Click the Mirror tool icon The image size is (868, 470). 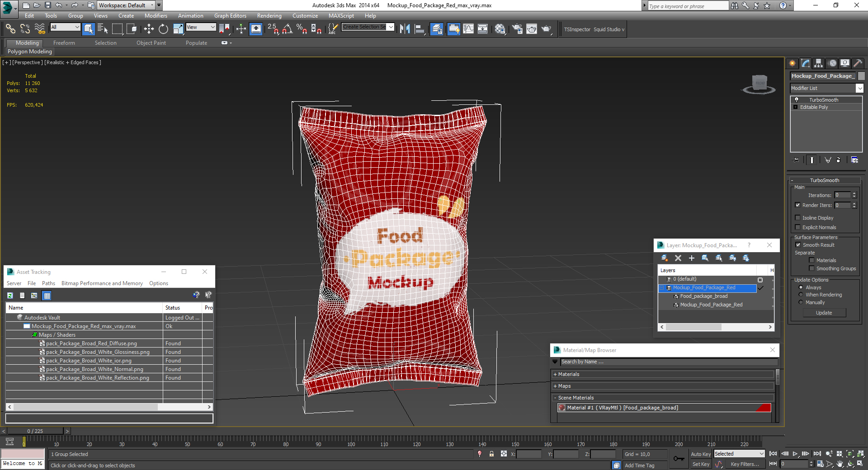coord(405,29)
